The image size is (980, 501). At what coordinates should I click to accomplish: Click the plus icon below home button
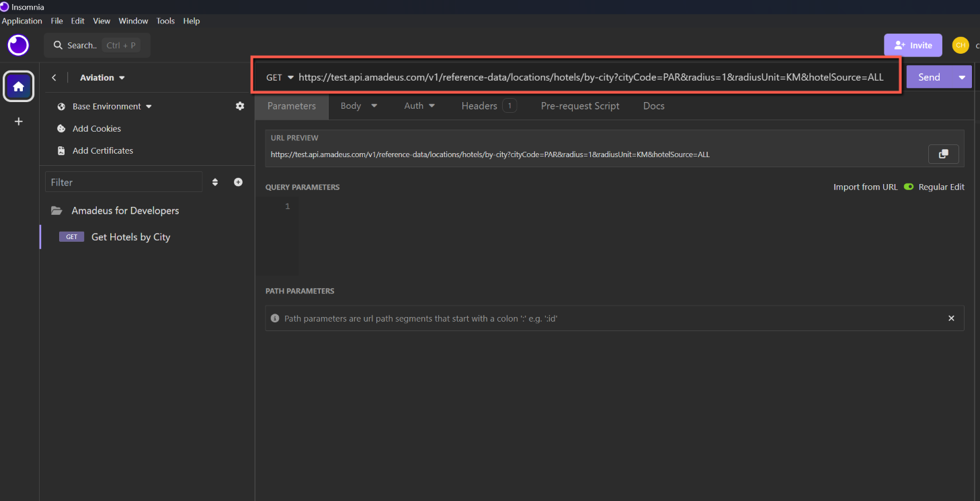point(19,122)
